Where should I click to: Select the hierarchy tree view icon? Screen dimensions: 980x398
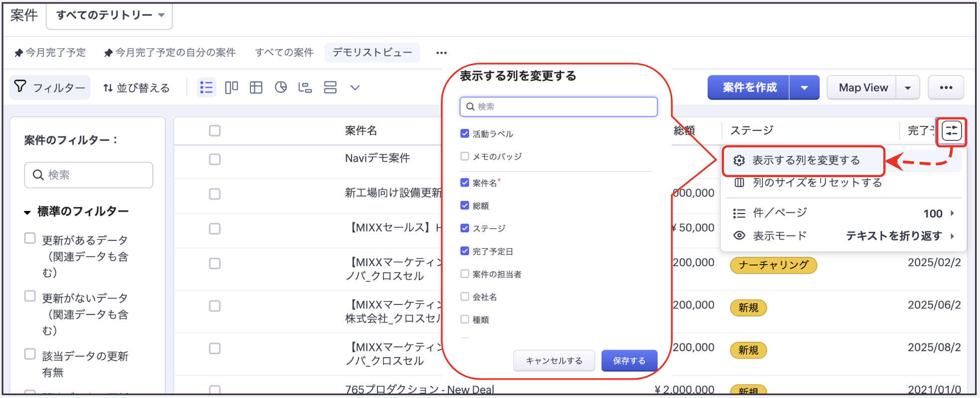305,88
